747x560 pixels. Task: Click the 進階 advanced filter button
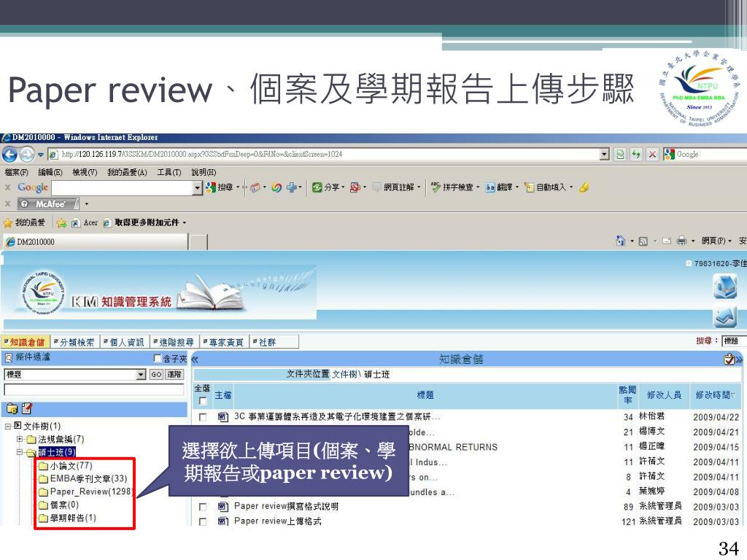click(174, 374)
